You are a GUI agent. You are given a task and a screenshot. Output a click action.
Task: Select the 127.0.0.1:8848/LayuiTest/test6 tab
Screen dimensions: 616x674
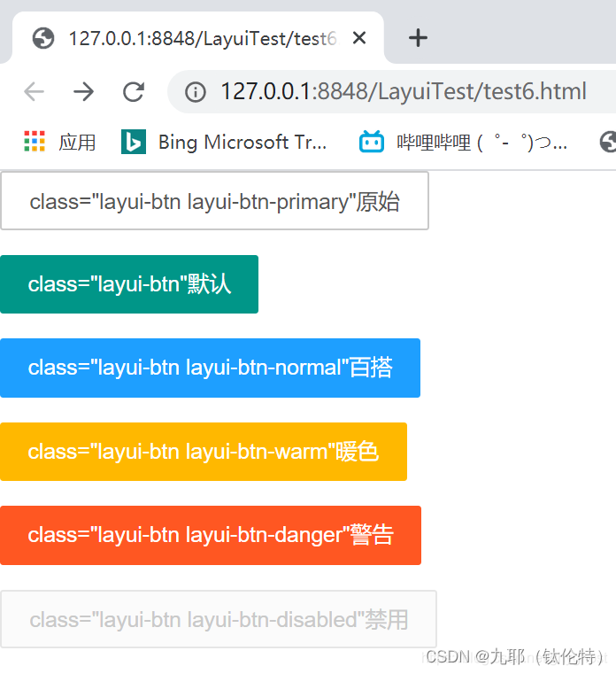coord(198,38)
